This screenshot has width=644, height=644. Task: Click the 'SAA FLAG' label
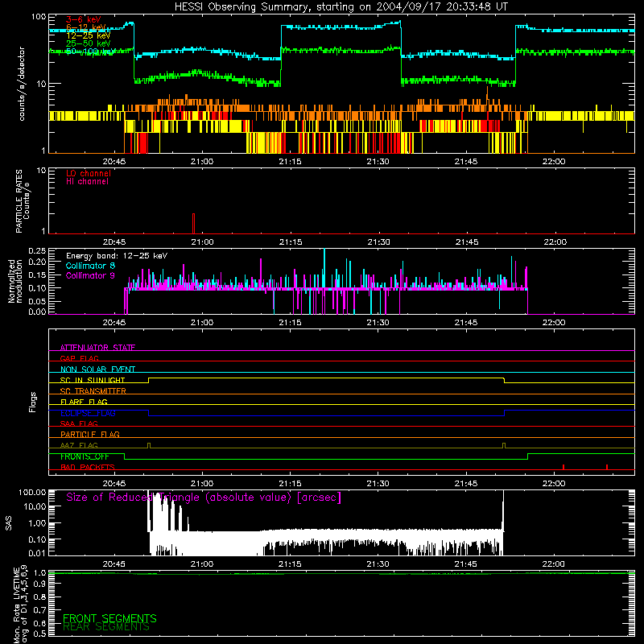coord(79,423)
